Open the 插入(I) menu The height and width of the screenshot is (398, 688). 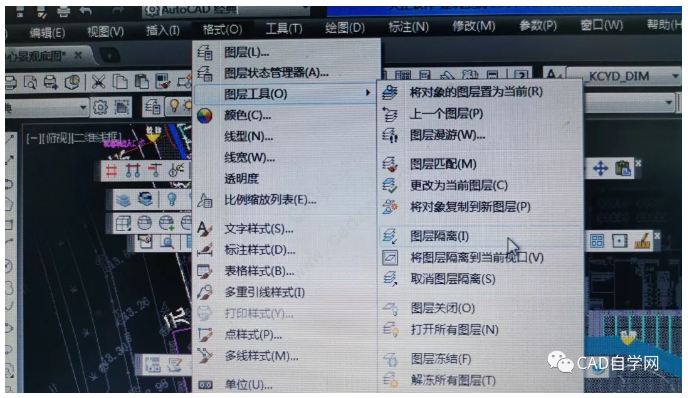(163, 30)
